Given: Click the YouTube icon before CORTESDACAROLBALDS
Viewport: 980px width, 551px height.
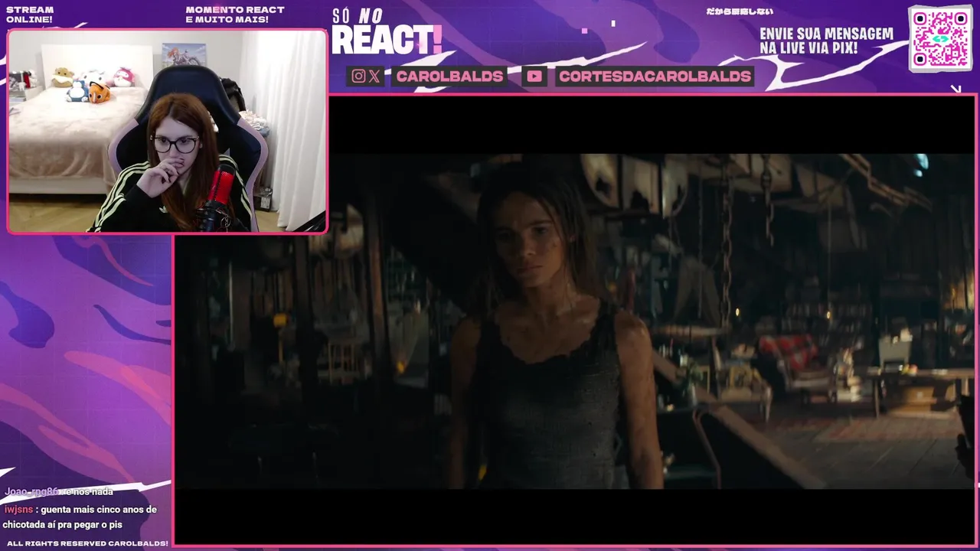Looking at the screenshot, I should (x=534, y=77).
